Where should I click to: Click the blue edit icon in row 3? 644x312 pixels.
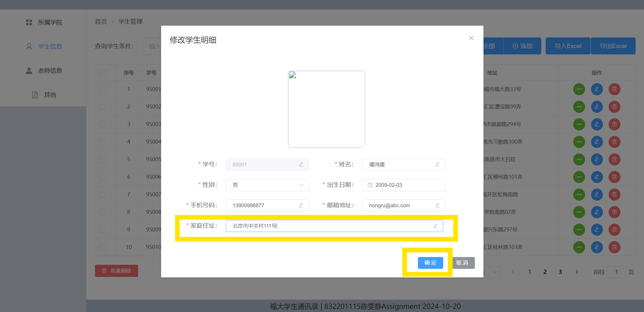[x=597, y=124]
